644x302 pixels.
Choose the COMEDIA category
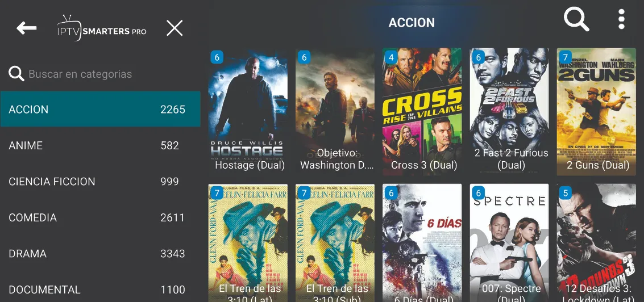(x=101, y=217)
